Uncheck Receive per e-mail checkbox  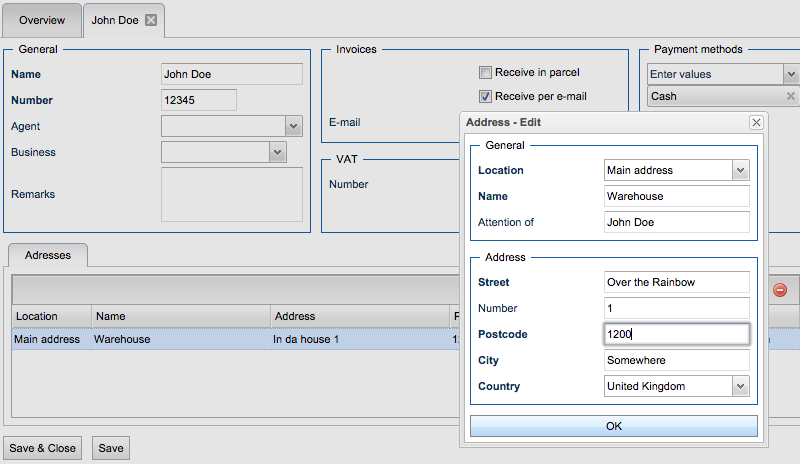[x=485, y=97]
